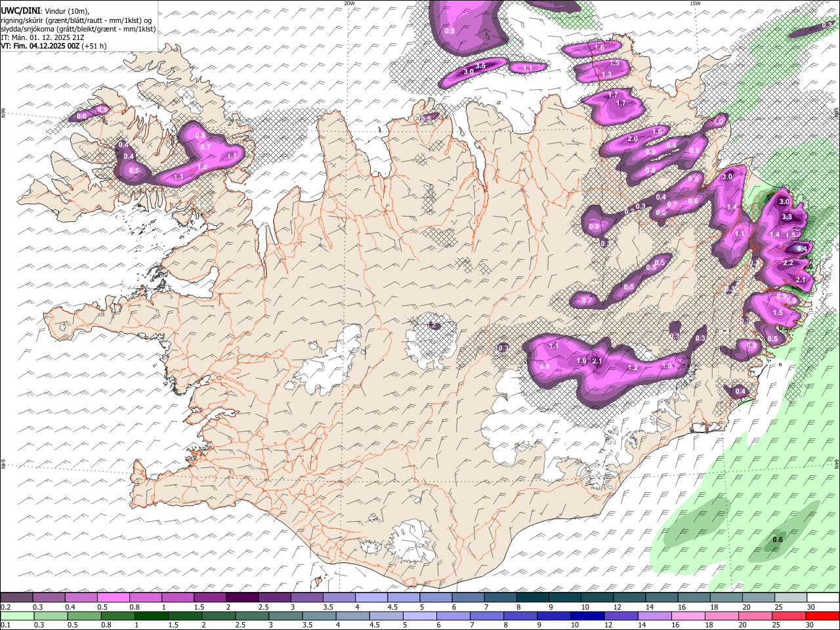Click the '30' label in the rain legend row
Viewport: 840px width, 630px height.
(x=809, y=625)
